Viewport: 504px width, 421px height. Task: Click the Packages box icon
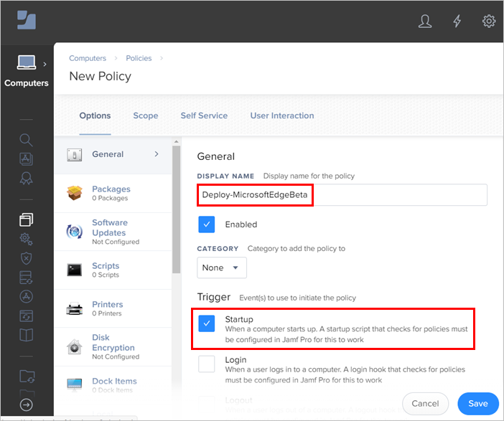click(74, 193)
